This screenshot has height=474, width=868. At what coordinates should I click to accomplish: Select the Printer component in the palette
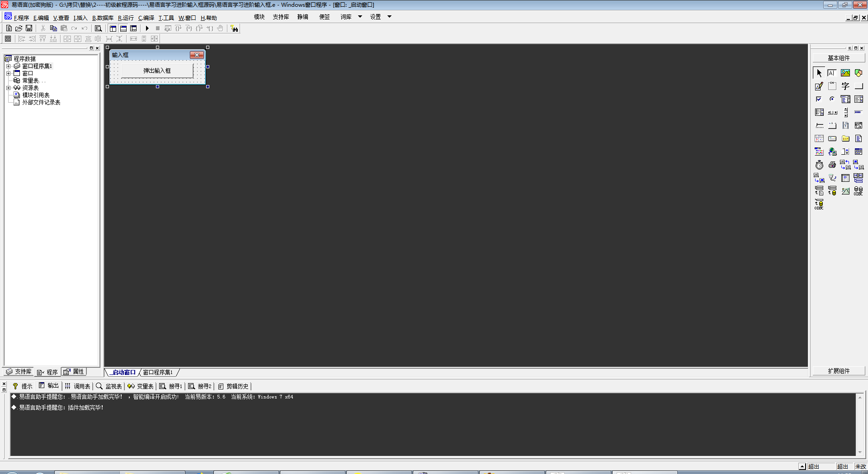832,165
